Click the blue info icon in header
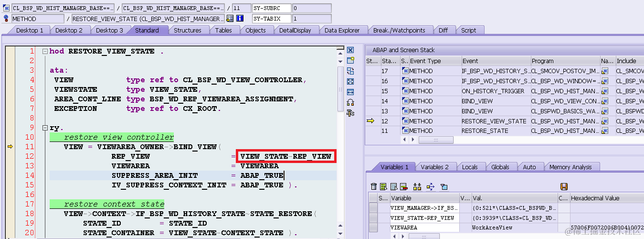Screen dimensions: 644x239 tap(240, 19)
